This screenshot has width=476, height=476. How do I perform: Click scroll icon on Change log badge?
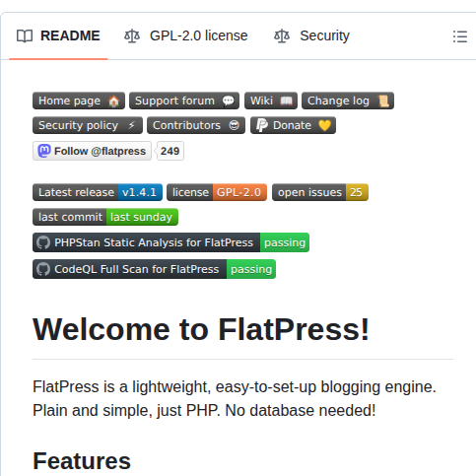pyautogui.click(x=383, y=101)
